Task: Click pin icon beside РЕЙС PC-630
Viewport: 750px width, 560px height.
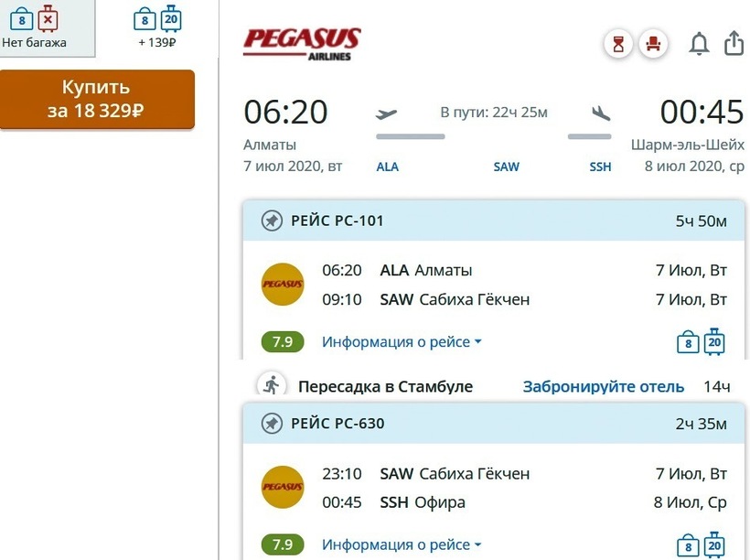Action: 271,424
